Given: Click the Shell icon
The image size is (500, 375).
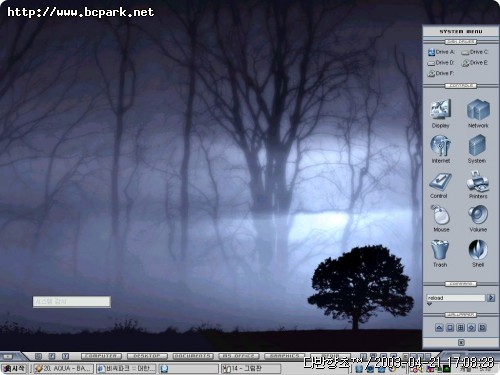Looking at the screenshot, I should coord(478,254).
